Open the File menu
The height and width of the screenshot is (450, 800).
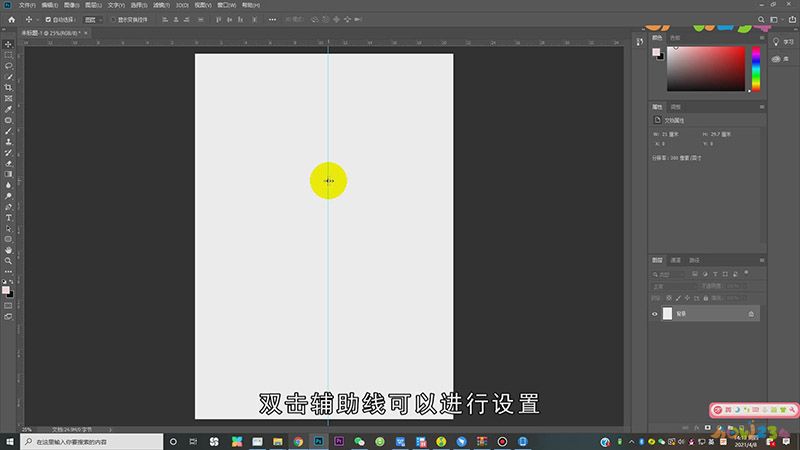[x=27, y=5]
